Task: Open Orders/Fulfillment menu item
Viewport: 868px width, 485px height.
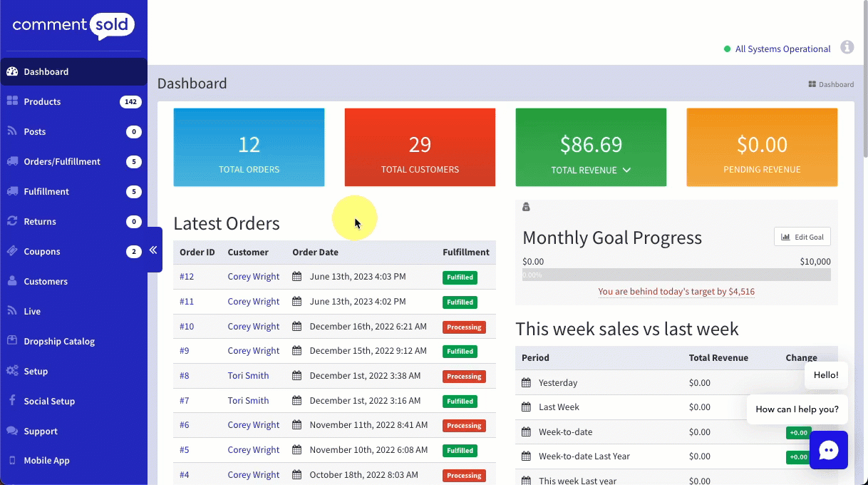Action: click(62, 162)
